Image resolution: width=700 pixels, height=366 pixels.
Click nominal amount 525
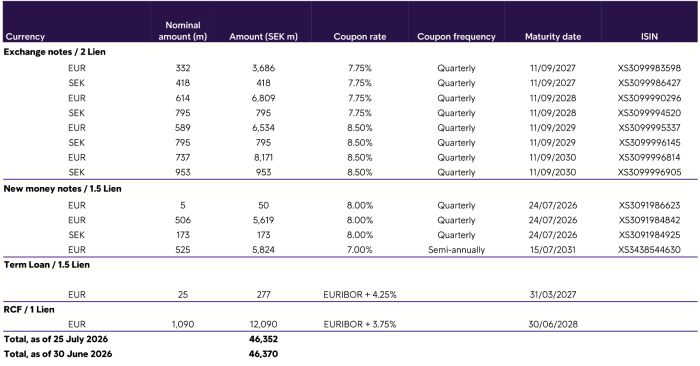tap(183, 250)
